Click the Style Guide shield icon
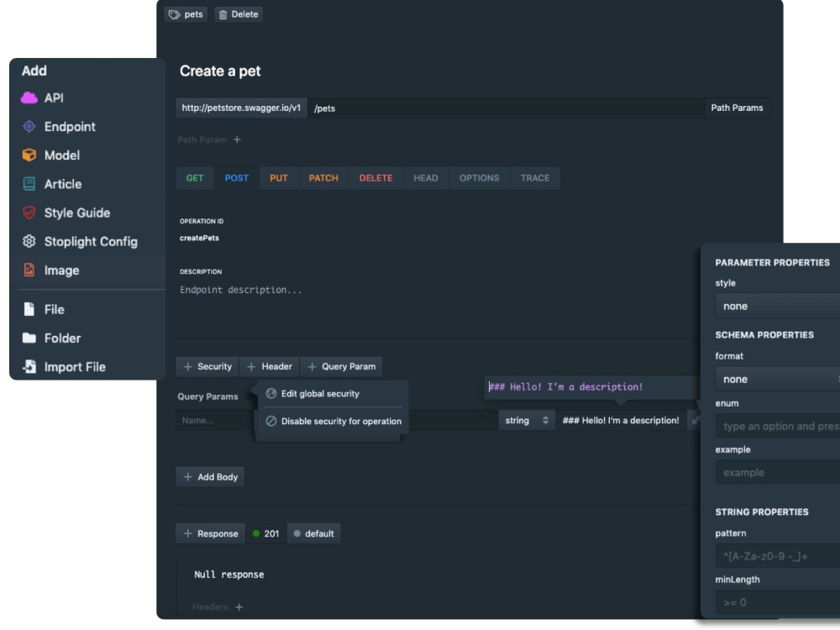The width and height of the screenshot is (840, 630). [29, 213]
